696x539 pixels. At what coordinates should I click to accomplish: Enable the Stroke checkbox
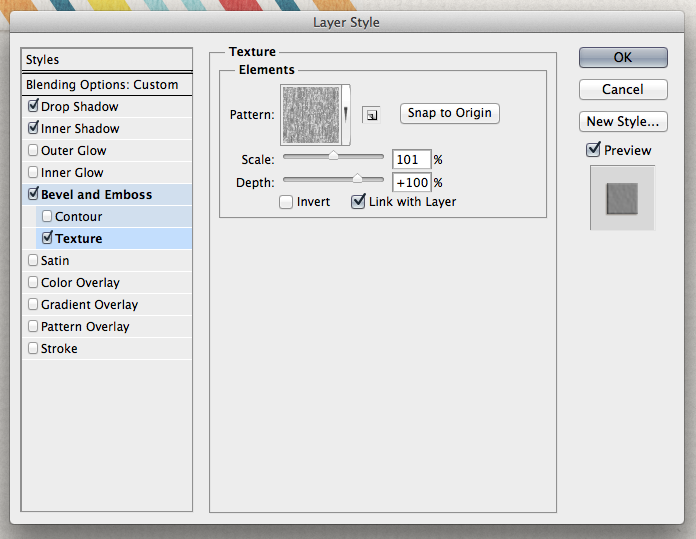tap(33, 348)
